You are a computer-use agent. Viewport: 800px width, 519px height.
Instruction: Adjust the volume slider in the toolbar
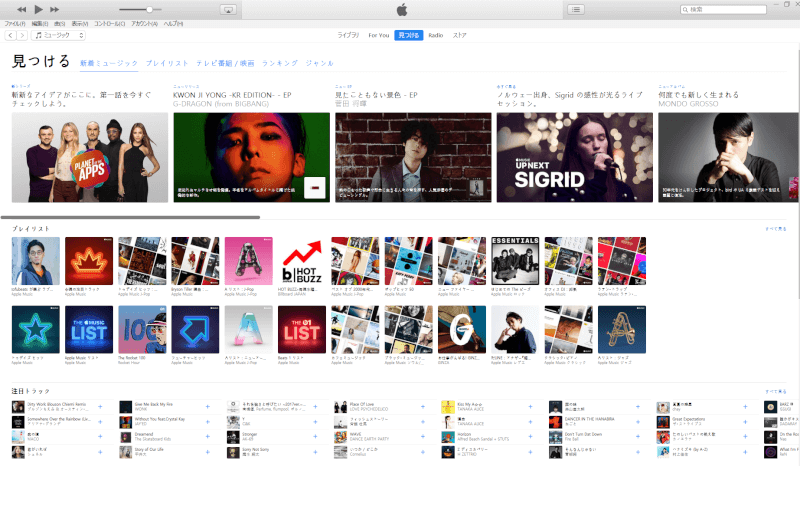[x=150, y=9]
